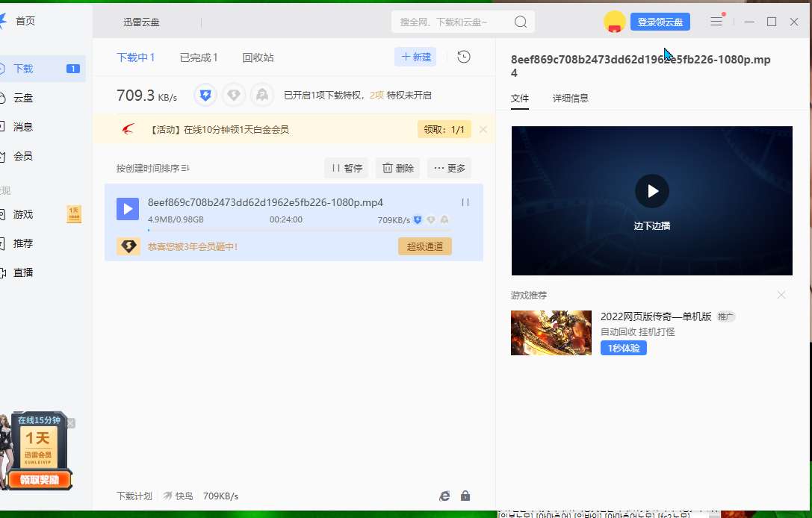Click the 传奇 game thumbnail image
812x518 pixels.
pyautogui.click(x=551, y=333)
